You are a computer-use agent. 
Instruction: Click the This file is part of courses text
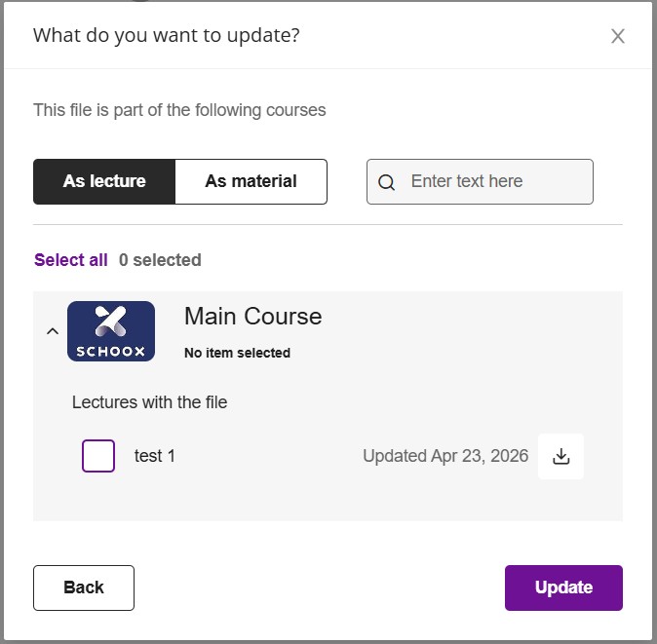[179, 110]
